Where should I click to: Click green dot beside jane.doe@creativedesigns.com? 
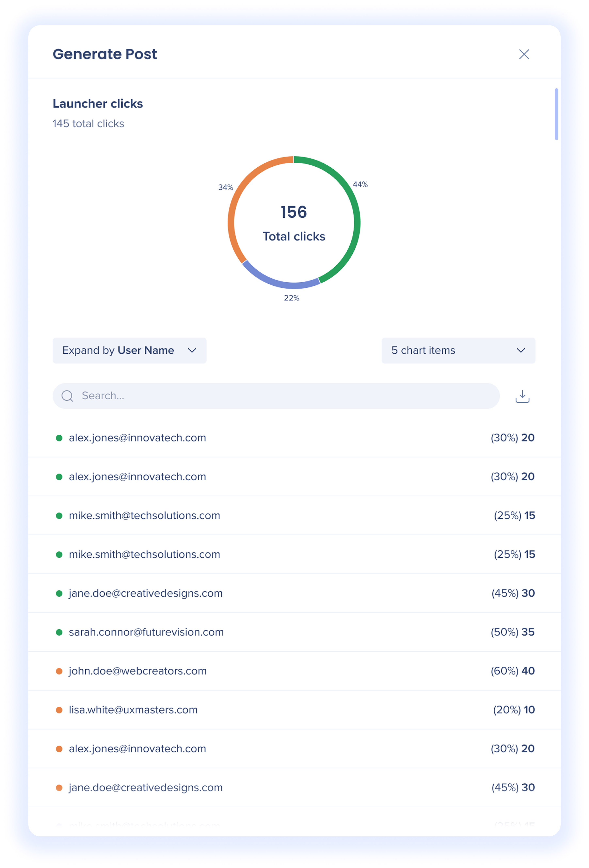click(59, 594)
